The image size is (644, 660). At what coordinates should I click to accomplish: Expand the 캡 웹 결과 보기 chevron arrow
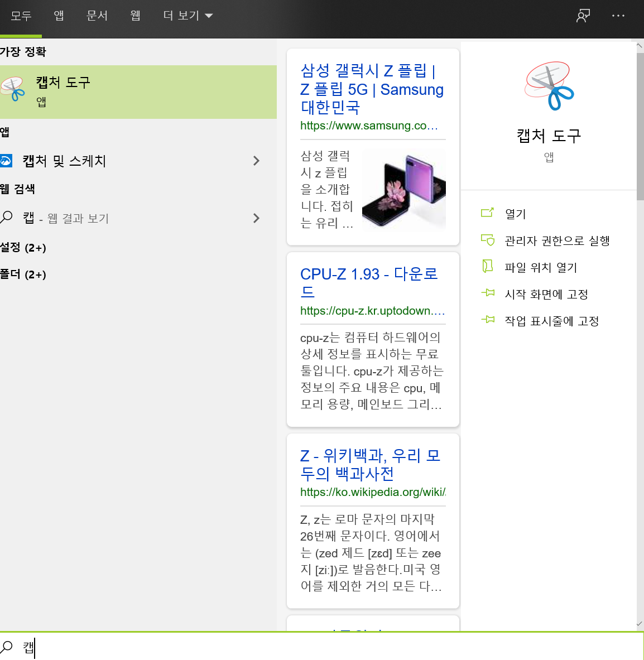point(256,218)
